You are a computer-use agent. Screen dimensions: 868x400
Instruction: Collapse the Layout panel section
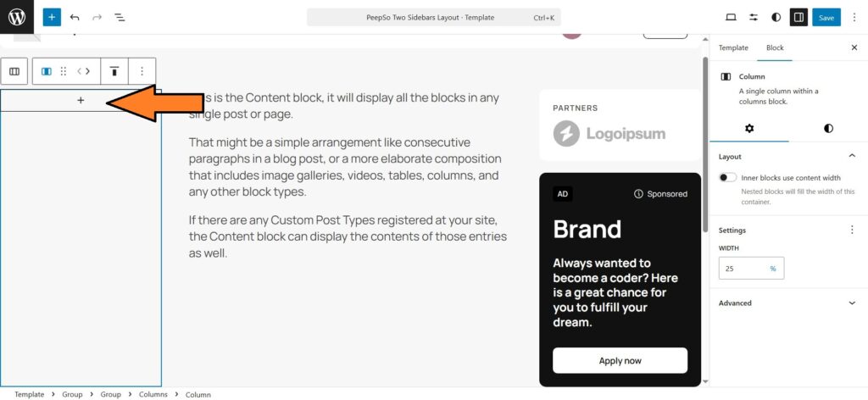pos(852,157)
